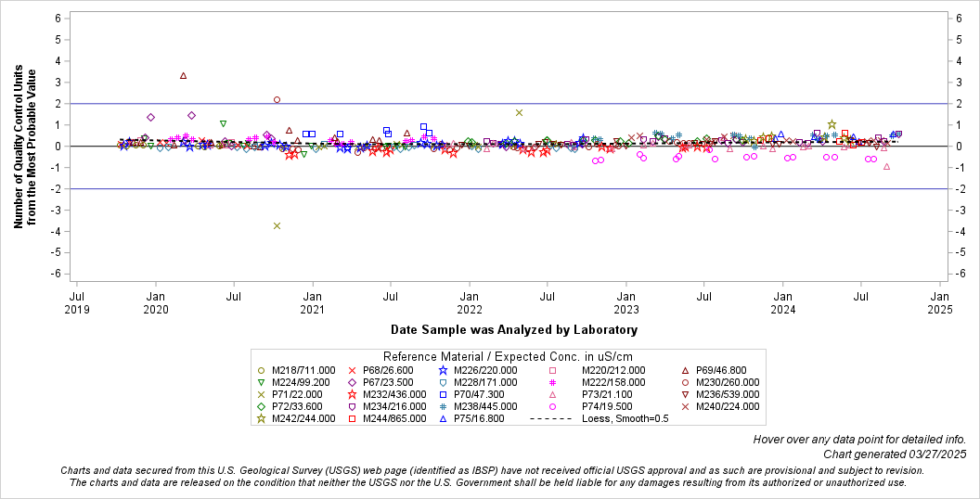Select the pink triangle point near -1 in 2024
The image size is (980, 499).
coord(886,167)
